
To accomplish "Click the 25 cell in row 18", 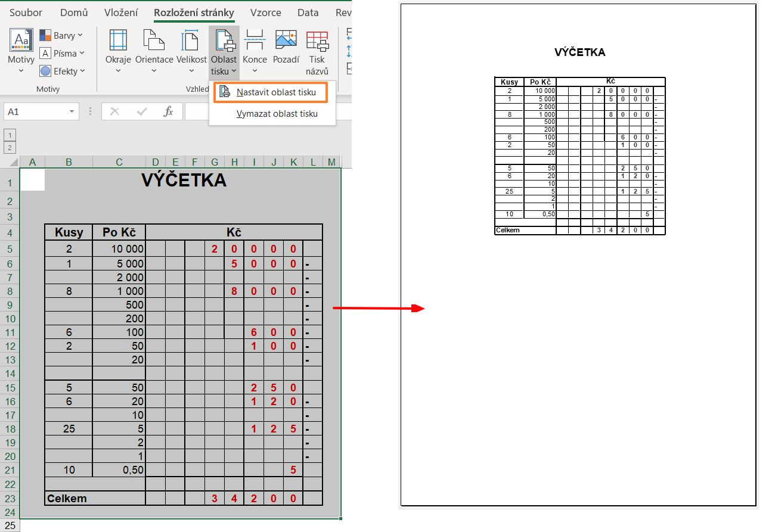I will click(x=69, y=428).
